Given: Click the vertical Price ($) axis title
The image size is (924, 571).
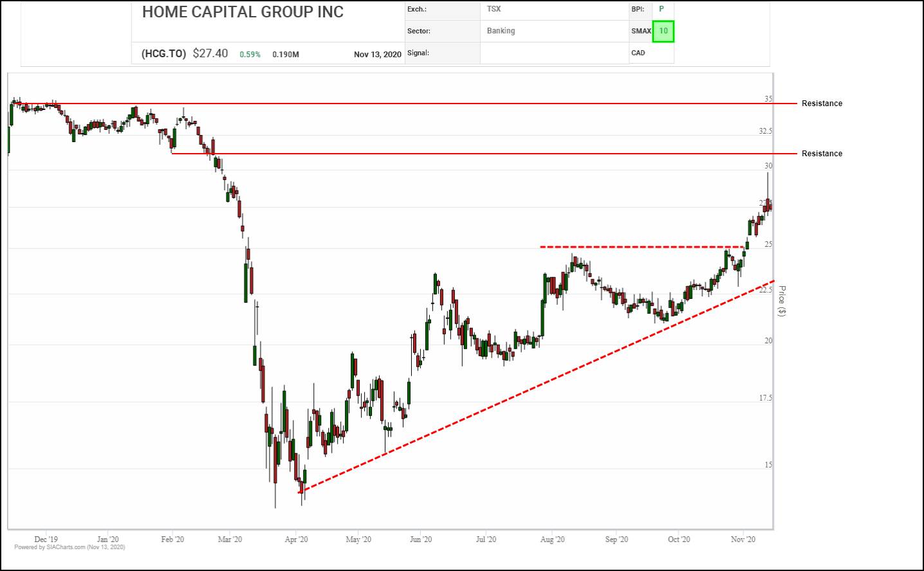Looking at the screenshot, I should point(782,301).
